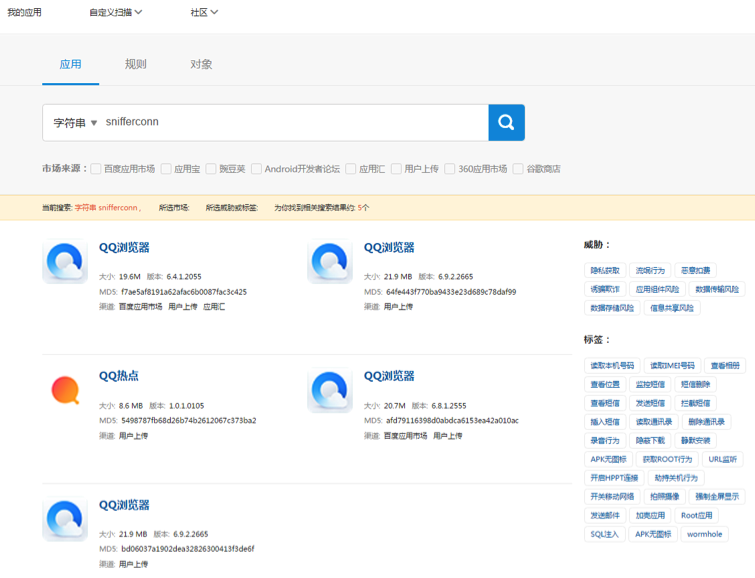755x578 pixels.
Task: Expand the 社区 menu
Action: pos(204,12)
